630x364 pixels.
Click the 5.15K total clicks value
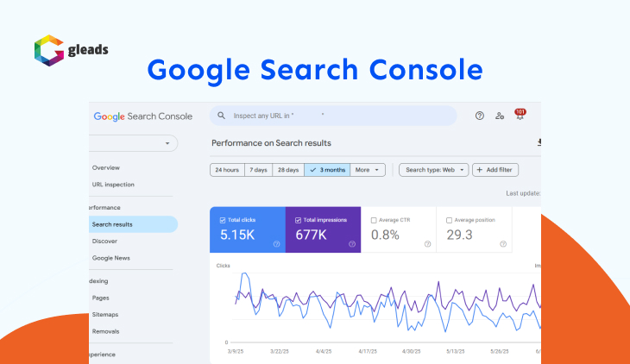click(237, 235)
